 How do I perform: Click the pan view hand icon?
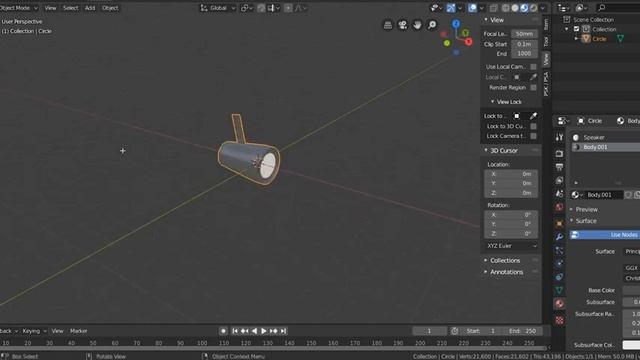coord(417,25)
